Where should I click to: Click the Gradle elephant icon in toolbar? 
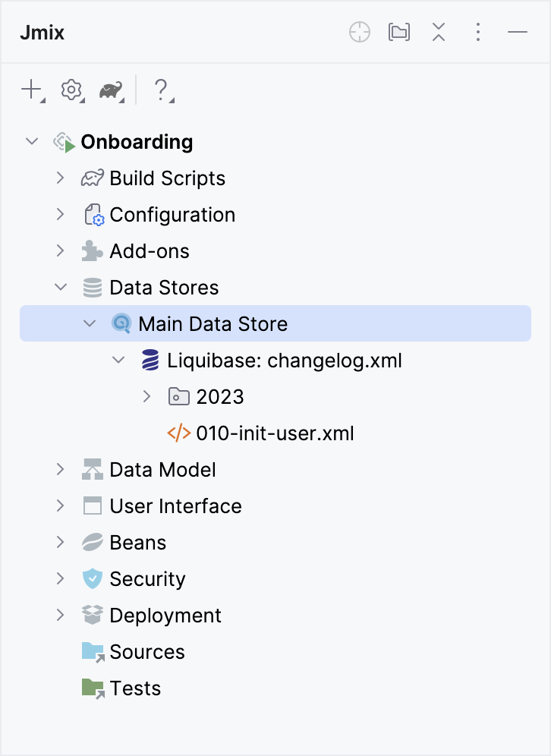pos(110,89)
